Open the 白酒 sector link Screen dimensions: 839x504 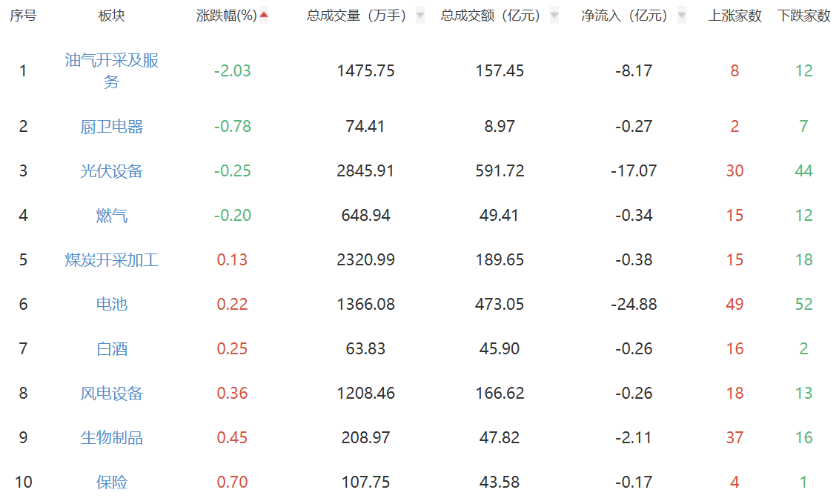tap(112, 349)
